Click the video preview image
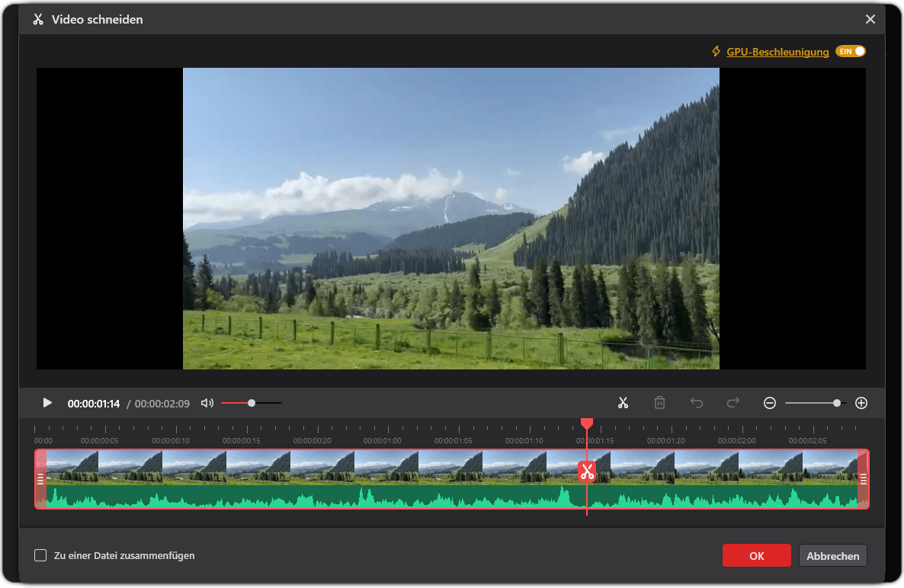 click(450, 219)
